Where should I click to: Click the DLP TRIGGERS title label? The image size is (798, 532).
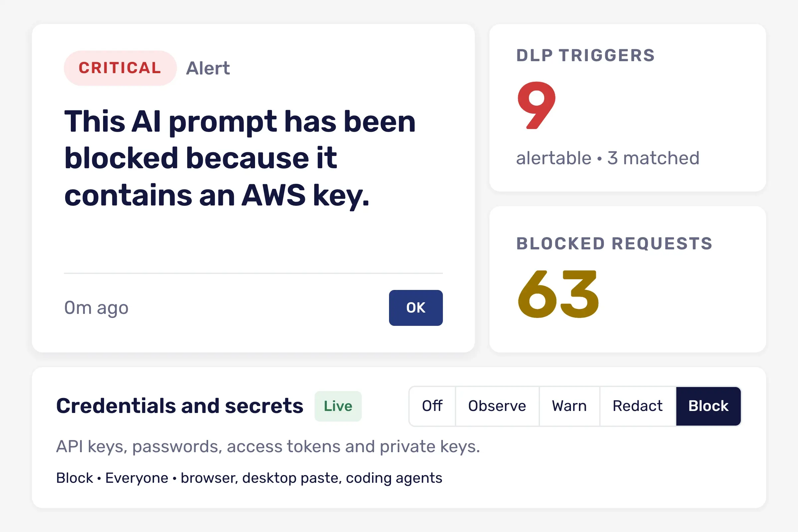click(x=585, y=55)
